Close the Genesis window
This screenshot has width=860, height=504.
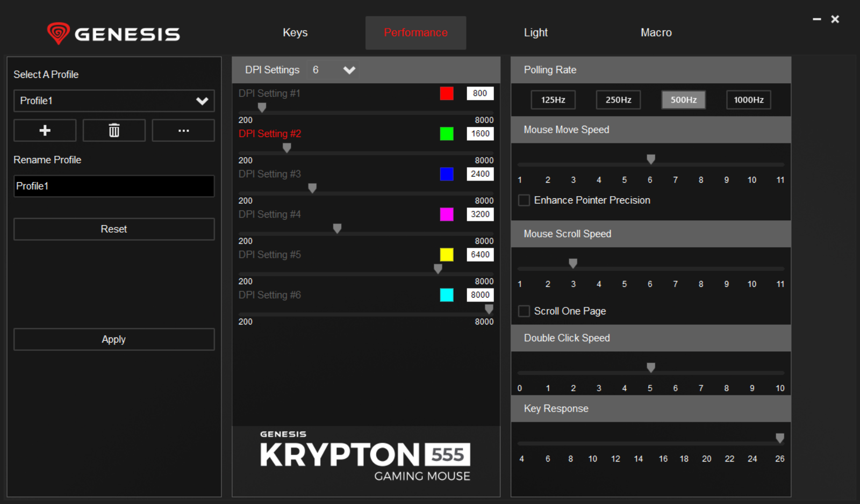[x=835, y=19]
